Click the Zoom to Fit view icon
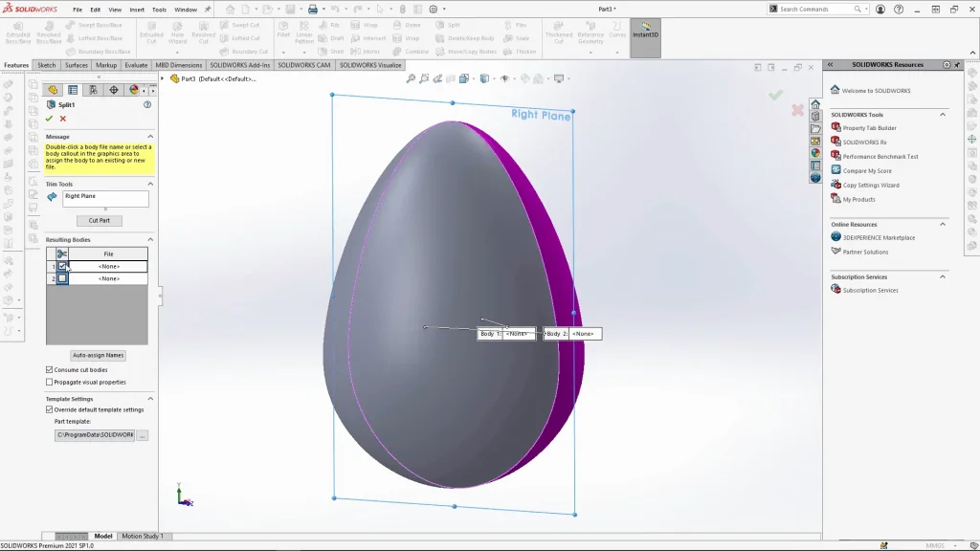Image resolution: width=980 pixels, height=551 pixels. [x=411, y=79]
